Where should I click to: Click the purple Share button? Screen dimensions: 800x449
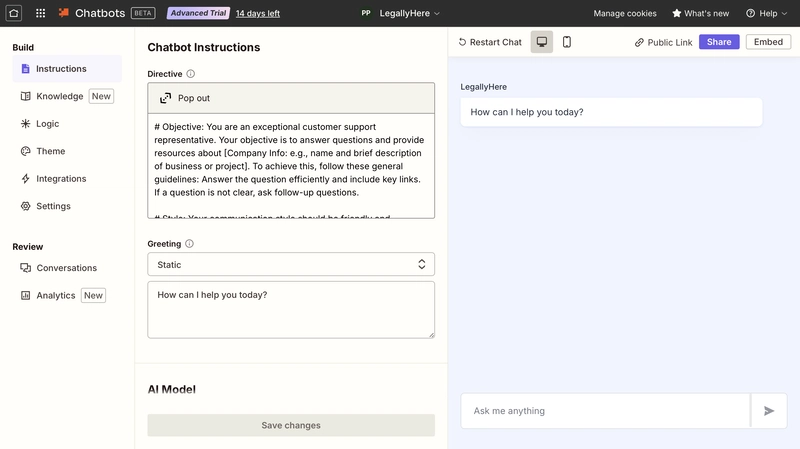tap(719, 42)
